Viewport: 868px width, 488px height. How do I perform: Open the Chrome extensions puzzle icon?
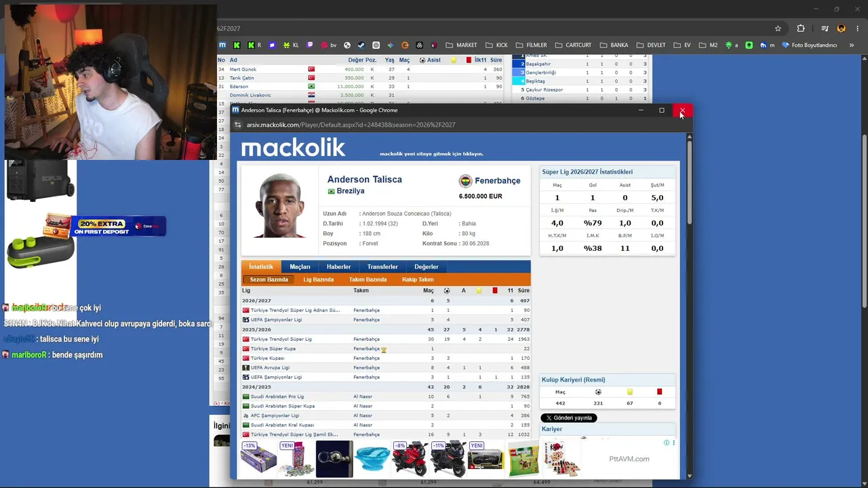(801, 28)
